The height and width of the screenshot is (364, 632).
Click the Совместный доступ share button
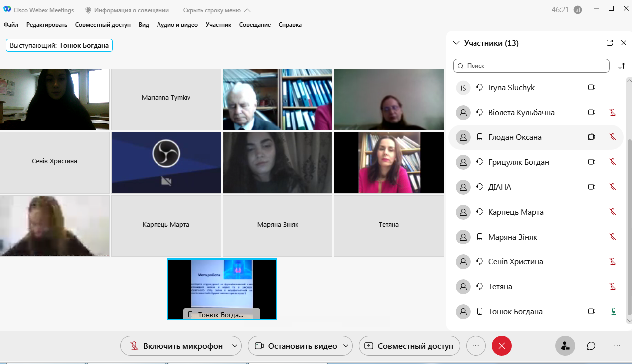tap(409, 346)
